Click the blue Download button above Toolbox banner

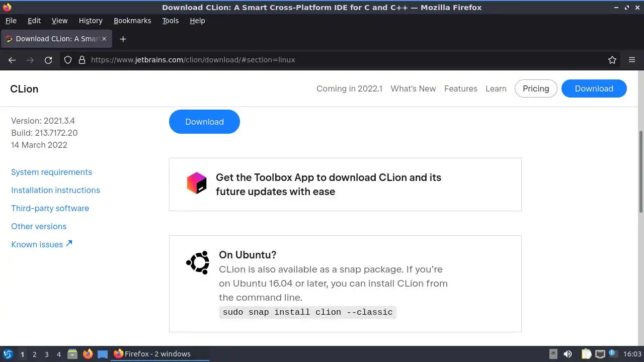pos(204,122)
